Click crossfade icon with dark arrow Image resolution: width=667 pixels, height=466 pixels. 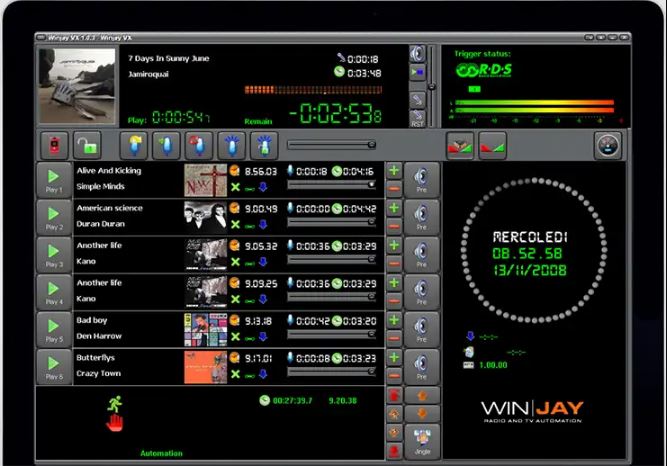(x=460, y=146)
